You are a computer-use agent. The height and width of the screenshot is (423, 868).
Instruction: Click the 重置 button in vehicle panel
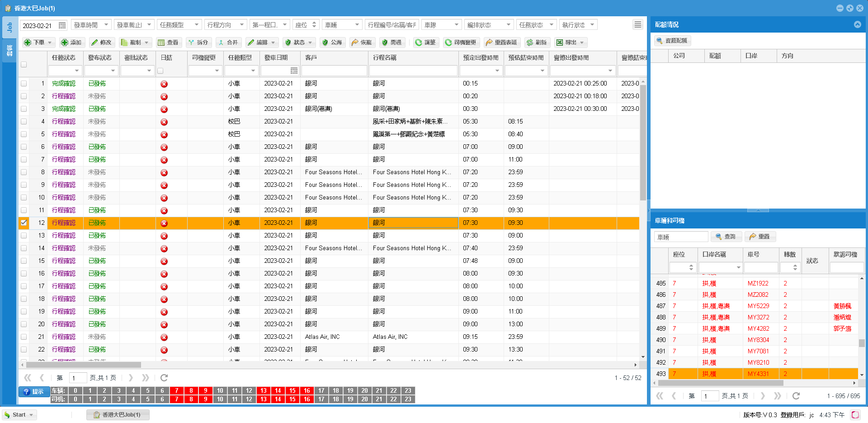point(759,237)
